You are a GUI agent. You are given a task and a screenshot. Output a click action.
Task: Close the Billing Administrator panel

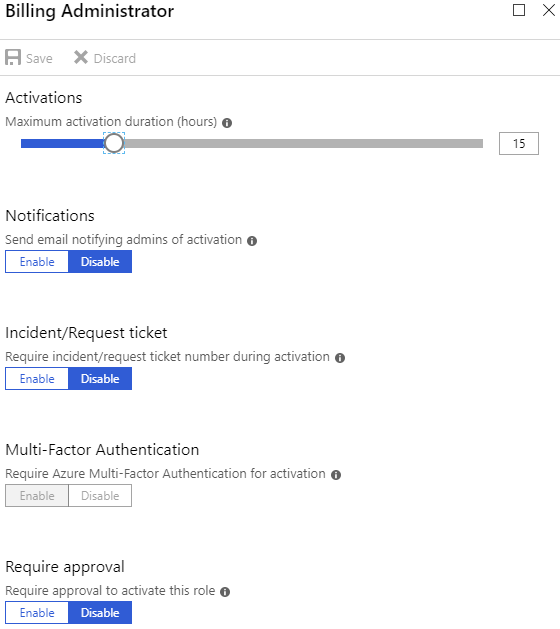(549, 10)
